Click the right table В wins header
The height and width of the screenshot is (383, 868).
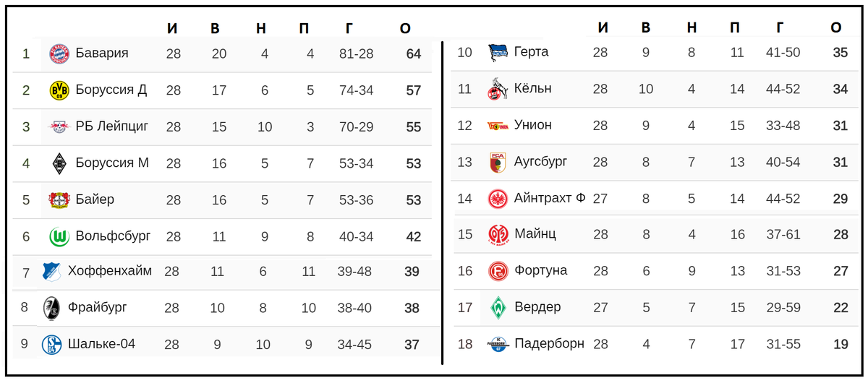pos(646,27)
